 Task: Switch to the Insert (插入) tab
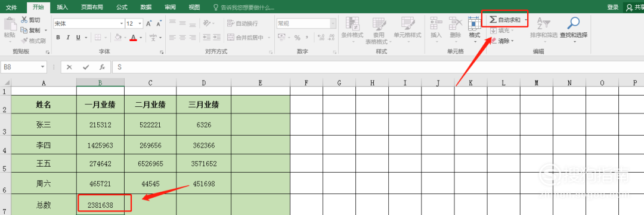[x=63, y=7]
